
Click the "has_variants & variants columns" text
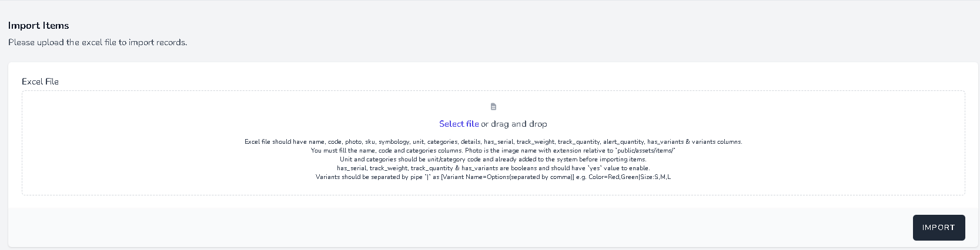pyautogui.click(x=694, y=141)
